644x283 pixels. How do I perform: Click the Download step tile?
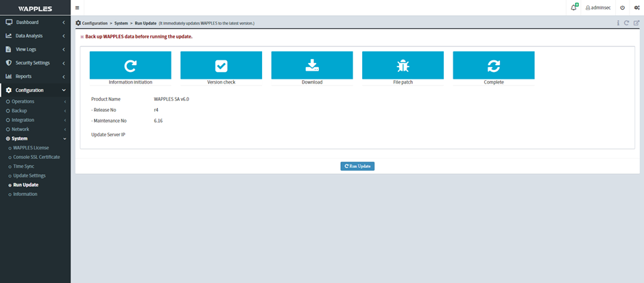312,66
